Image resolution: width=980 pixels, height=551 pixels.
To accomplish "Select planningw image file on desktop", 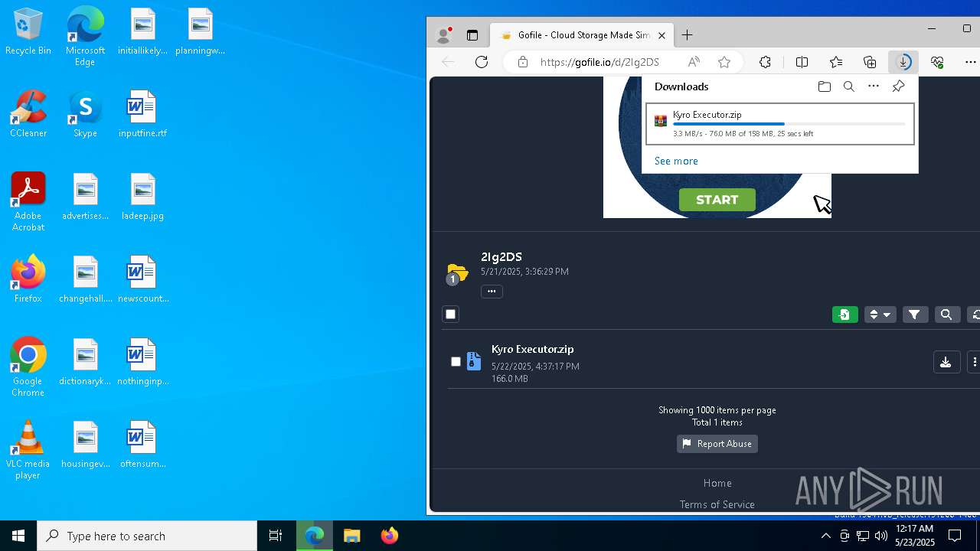I will [200, 31].
